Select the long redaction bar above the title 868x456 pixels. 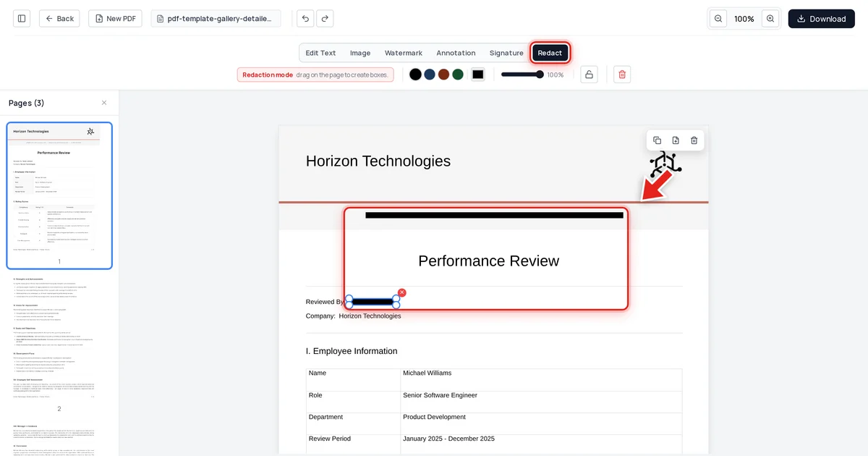coord(494,215)
